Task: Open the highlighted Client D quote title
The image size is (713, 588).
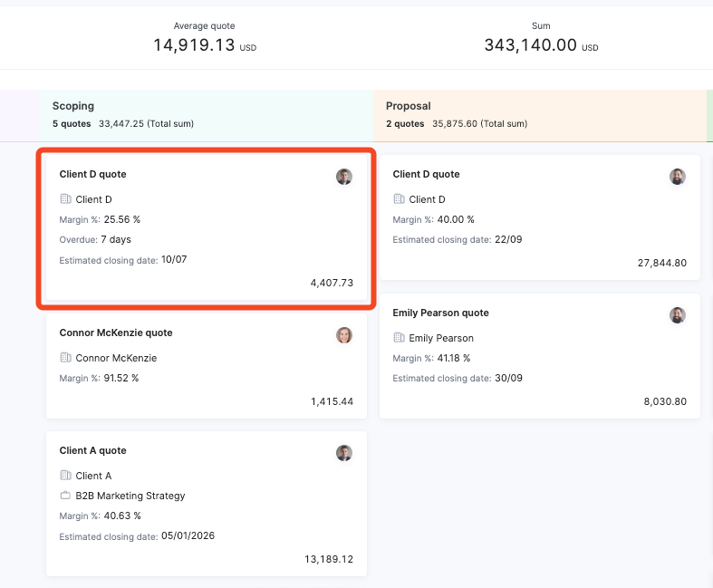Action: (92, 174)
